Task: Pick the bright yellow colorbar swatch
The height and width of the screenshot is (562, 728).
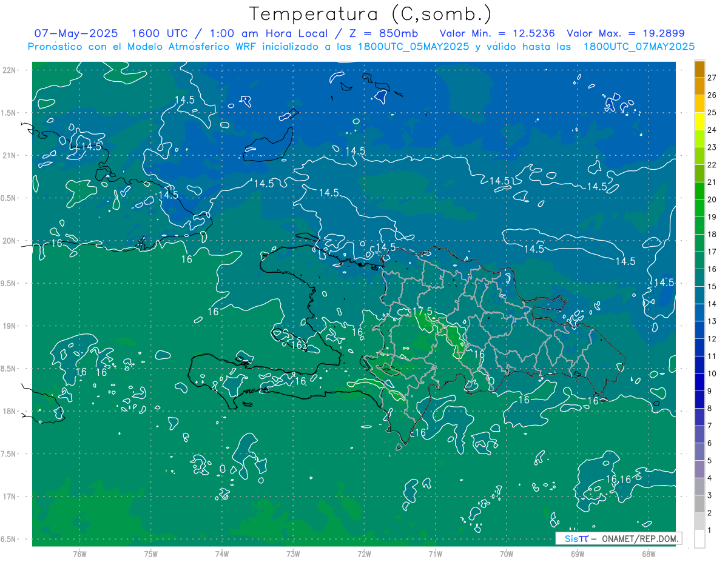Action: tap(700, 121)
